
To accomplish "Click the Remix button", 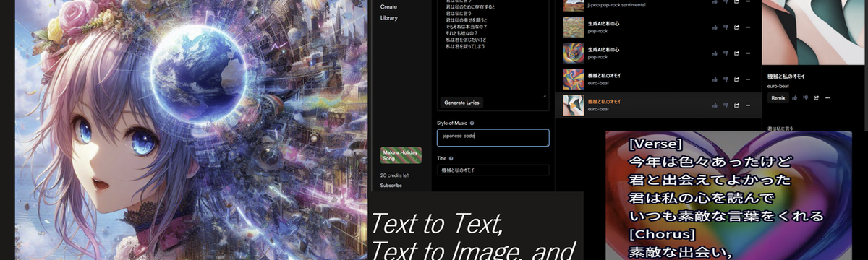I will coord(778,97).
